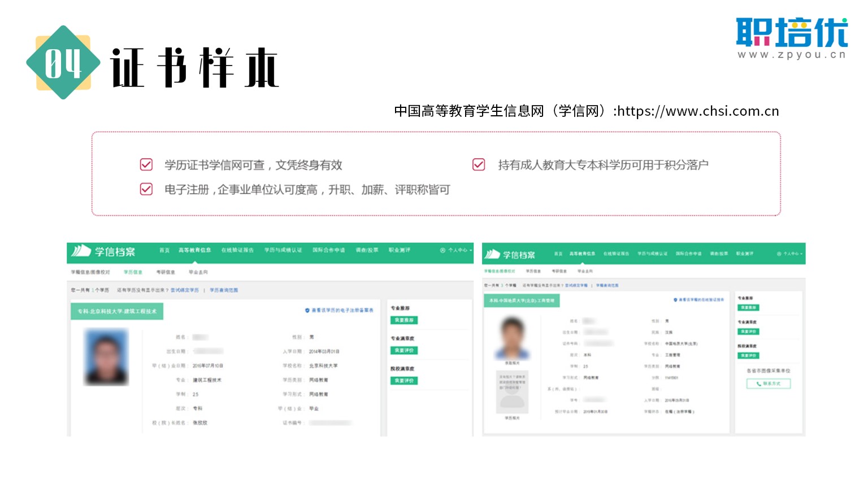Click the 各省市图像采集单位 heading
This screenshot has width=868, height=488.
tap(769, 371)
